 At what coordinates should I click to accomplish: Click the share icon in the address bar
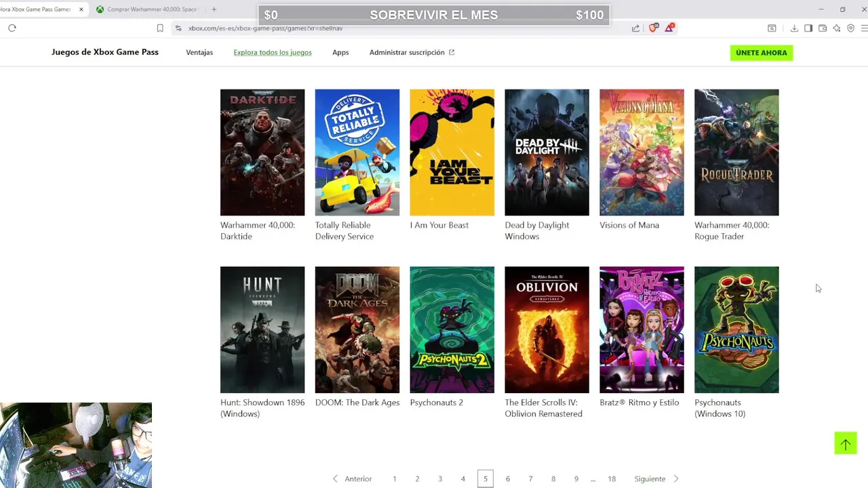click(x=635, y=28)
